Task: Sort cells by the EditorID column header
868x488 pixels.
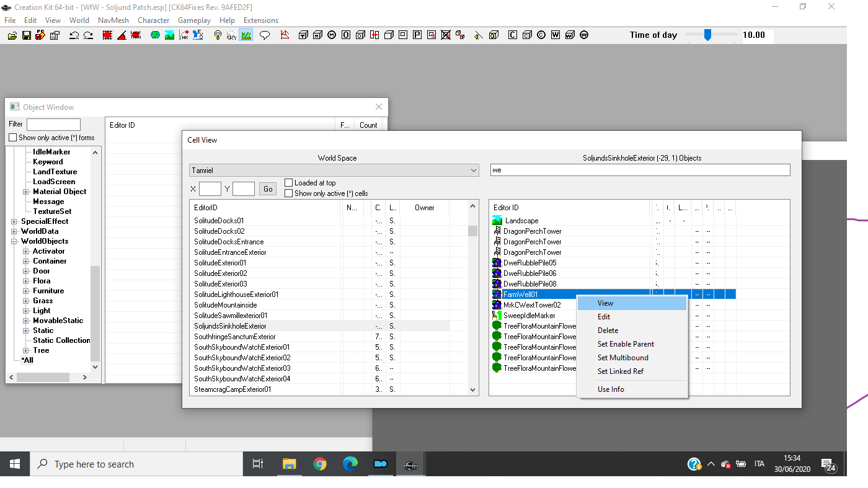Action: click(266, 208)
